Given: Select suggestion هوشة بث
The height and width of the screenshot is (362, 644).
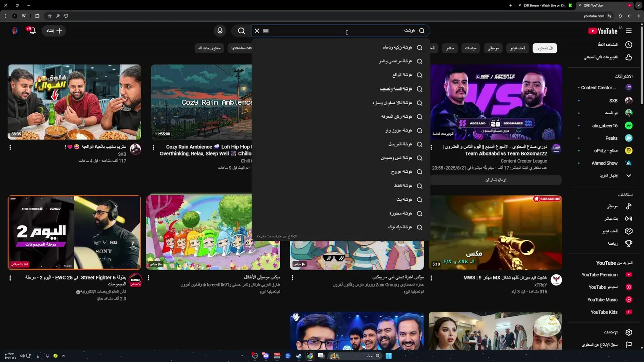Looking at the screenshot, I should pos(341,200).
